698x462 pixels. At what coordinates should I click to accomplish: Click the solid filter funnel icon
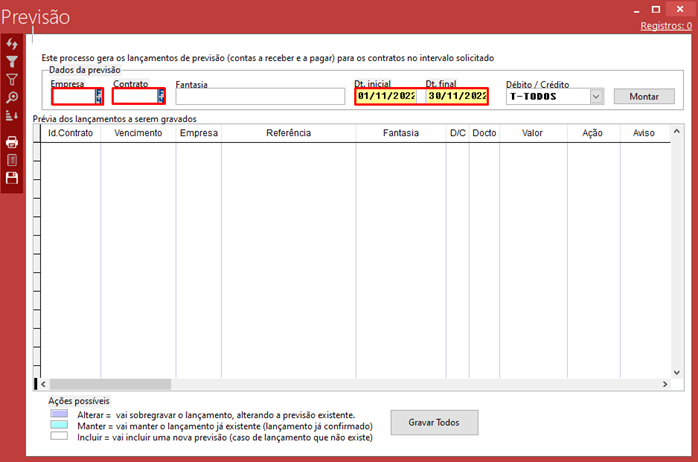tap(12, 62)
